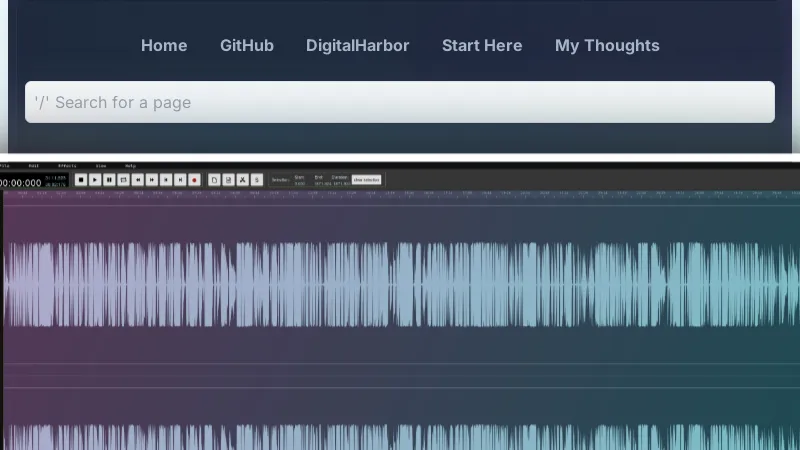This screenshot has width=800, height=450.
Task: Navigate to My Thoughts
Action: [607, 45]
